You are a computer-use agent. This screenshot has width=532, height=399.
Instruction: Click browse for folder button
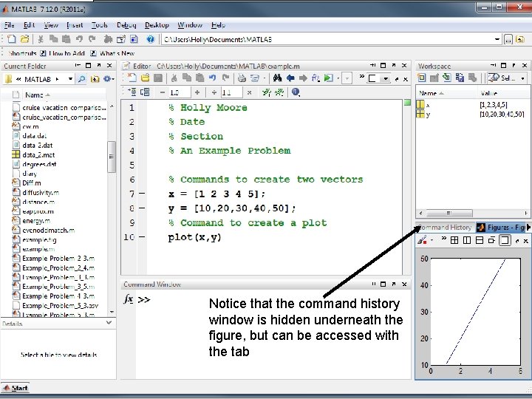(508, 39)
